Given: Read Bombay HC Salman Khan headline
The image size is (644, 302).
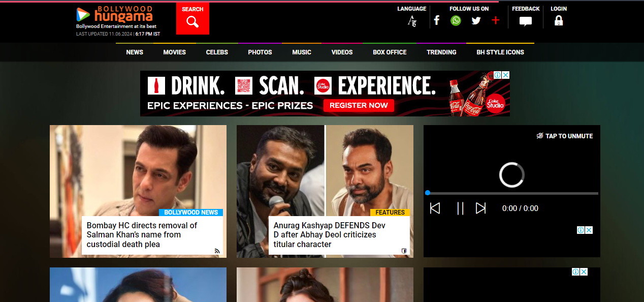Looking at the screenshot, I should [x=142, y=235].
